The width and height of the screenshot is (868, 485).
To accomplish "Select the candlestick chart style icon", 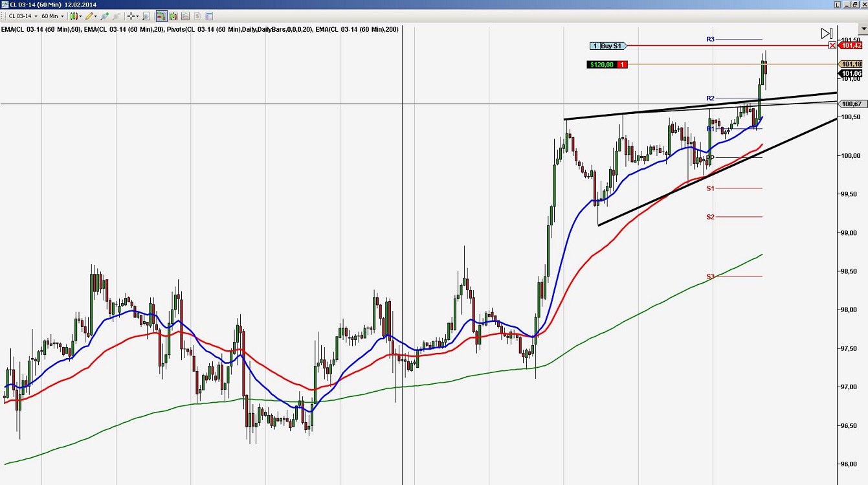I will tap(73, 16).
